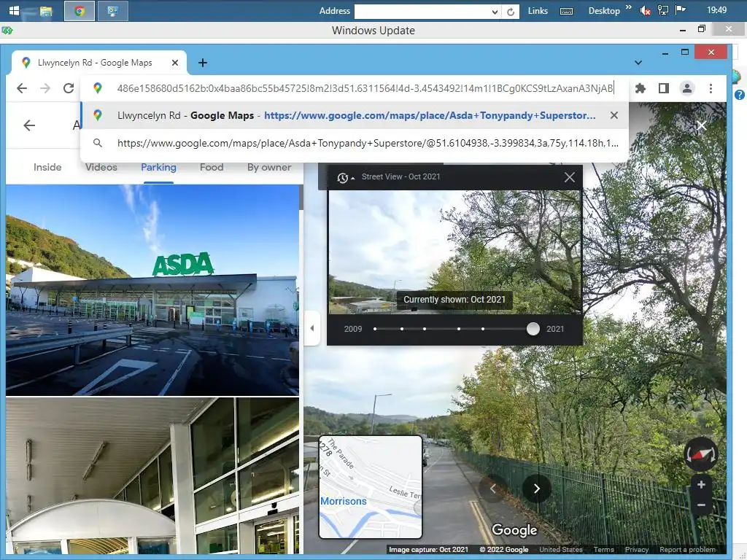Select the Asda Tonypandy Superstore URL search suggestion
This screenshot has width=747, height=560.
tap(355, 143)
